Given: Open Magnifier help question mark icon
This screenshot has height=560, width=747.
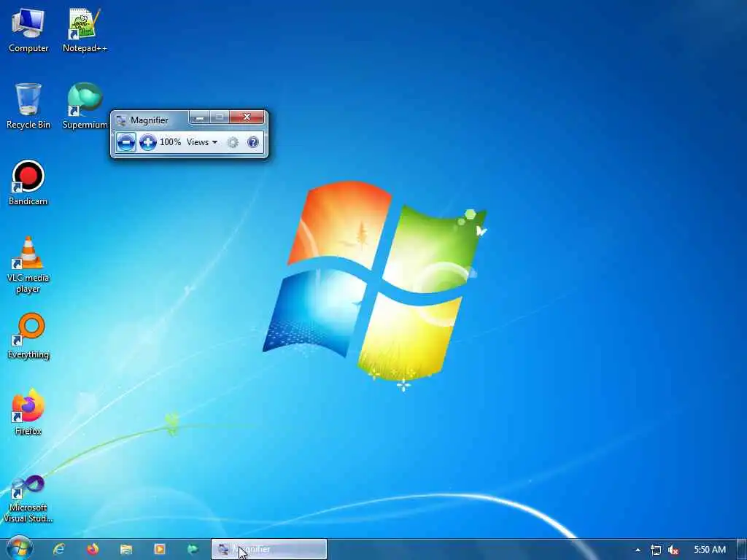Looking at the screenshot, I should point(253,142).
